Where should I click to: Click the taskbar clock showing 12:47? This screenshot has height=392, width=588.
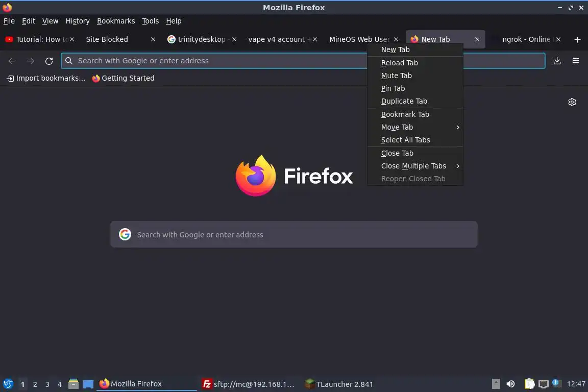point(576,384)
